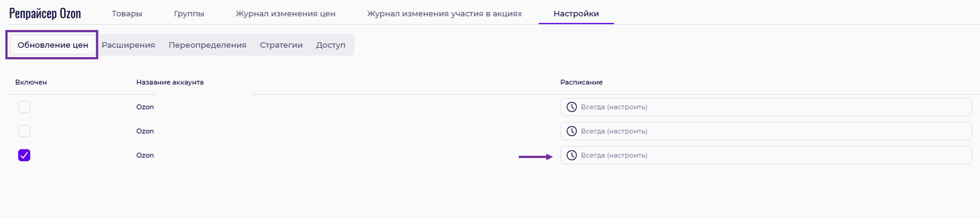This screenshot has height=218, width=980.
Task: Click the Репрайсер Ozon title
Action: pyautogui.click(x=45, y=14)
